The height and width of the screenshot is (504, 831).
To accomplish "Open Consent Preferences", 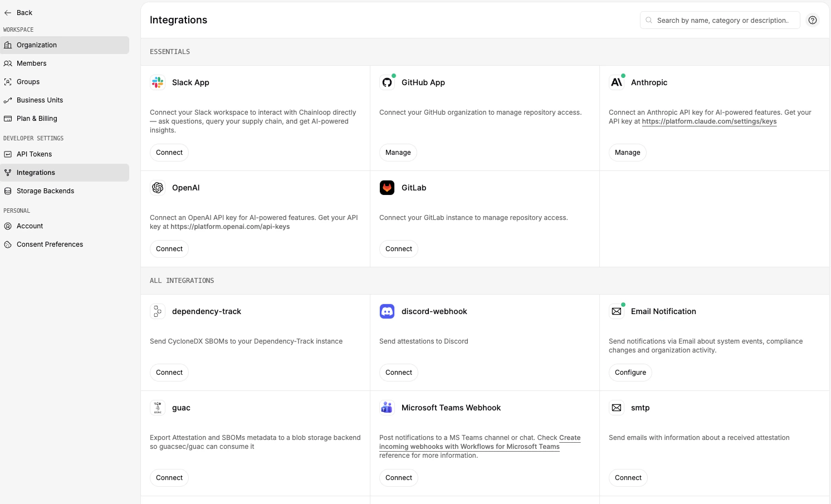I will 65,244.
